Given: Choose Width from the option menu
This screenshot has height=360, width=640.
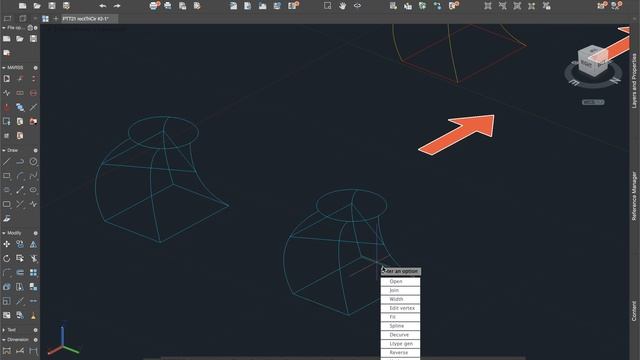Looking at the screenshot, I should (x=400, y=299).
